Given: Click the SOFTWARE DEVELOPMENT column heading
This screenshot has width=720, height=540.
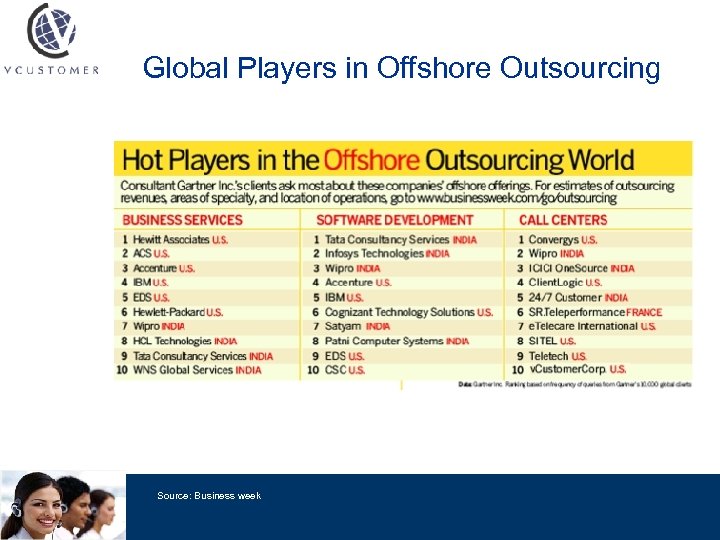Looking at the screenshot, I should click(x=394, y=220).
